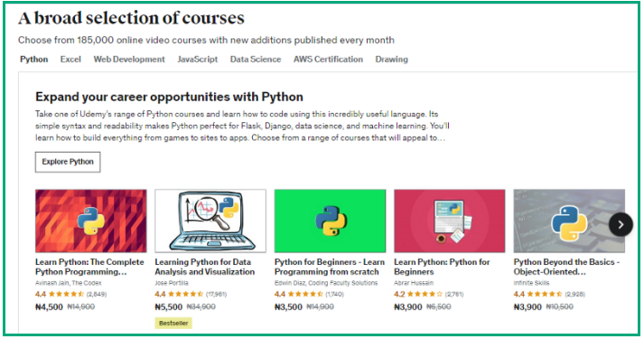Click title Learning Python for Data Analysis and Visualization
644x339 pixels.
point(204,267)
